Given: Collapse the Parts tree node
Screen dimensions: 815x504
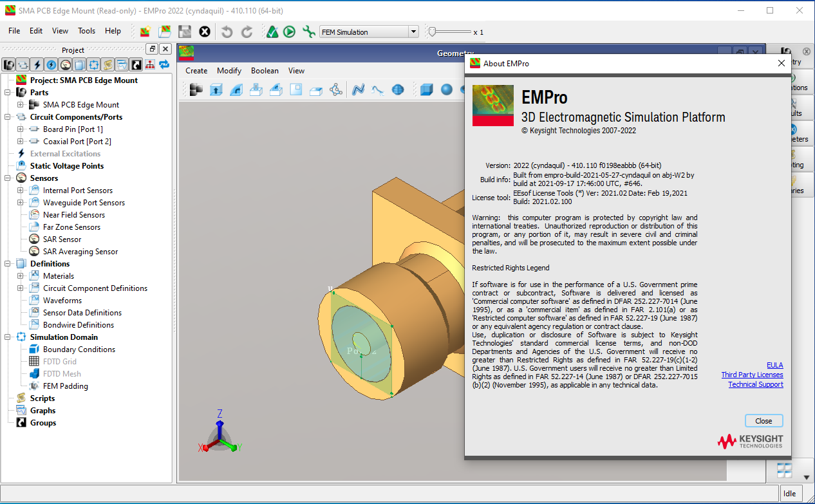Looking at the screenshot, I should click(x=8, y=93).
